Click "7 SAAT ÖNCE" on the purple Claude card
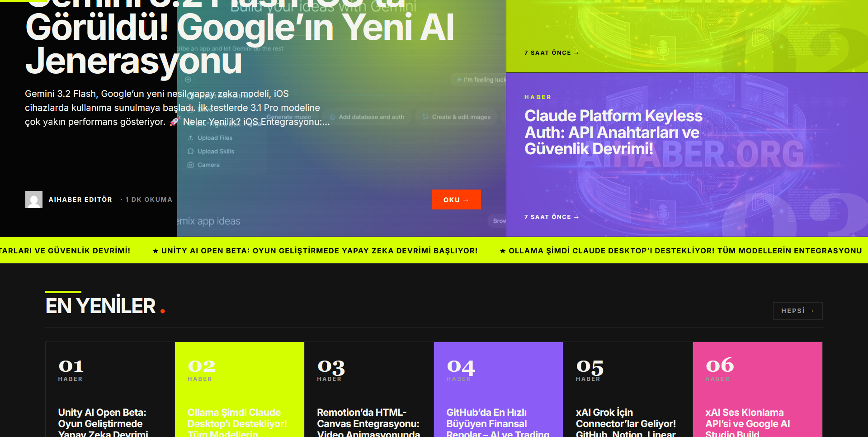The image size is (868, 437). (552, 217)
